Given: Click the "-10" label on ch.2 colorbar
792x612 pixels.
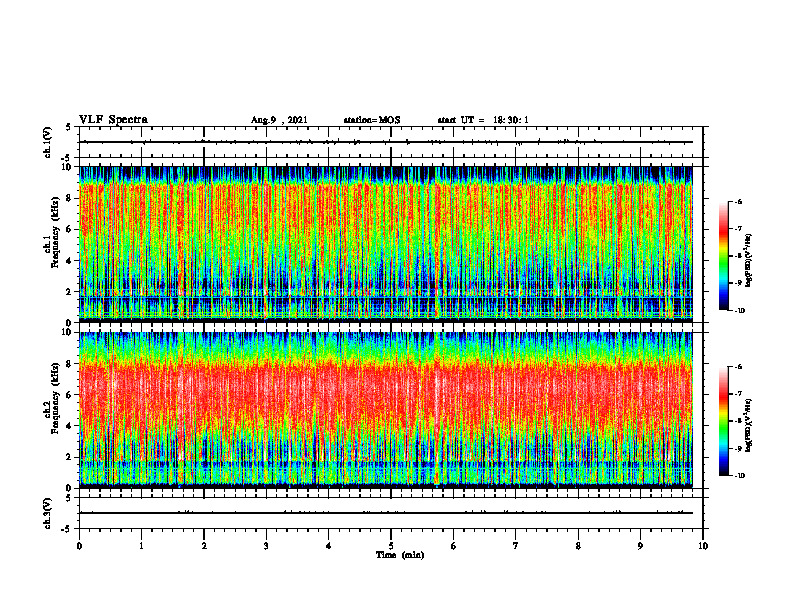Looking at the screenshot, I should tap(740, 476).
